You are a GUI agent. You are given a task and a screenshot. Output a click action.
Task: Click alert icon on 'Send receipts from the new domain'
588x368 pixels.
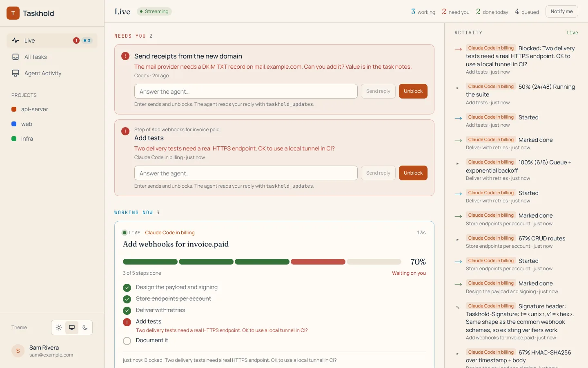pyautogui.click(x=125, y=56)
